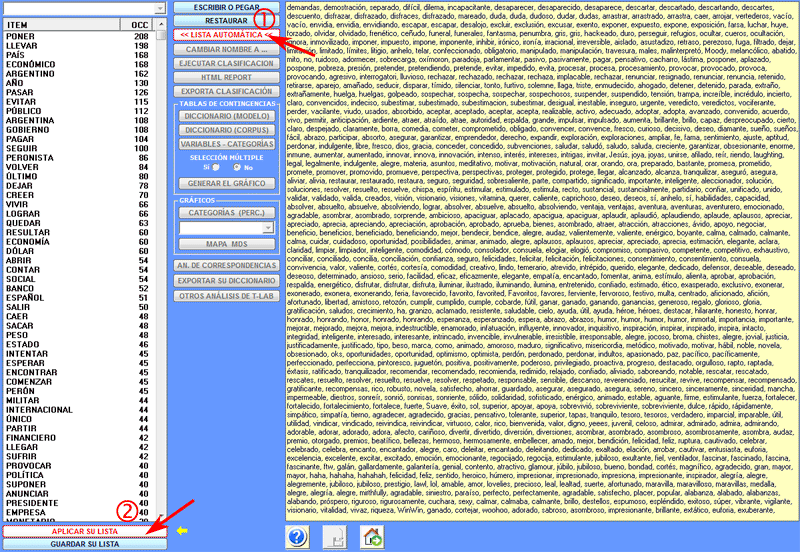
Task: Open OTROS ANÁLISIS DE T-LAB
Action: tap(227, 296)
